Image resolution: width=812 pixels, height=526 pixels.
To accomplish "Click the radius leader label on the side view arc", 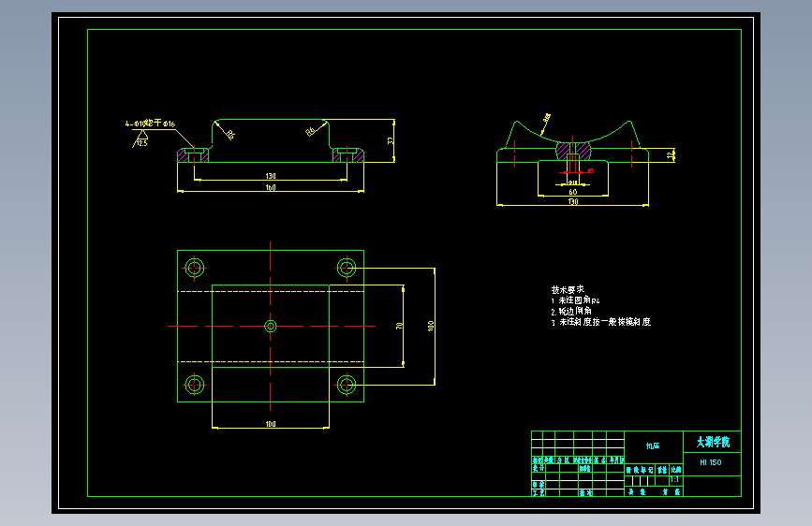I will [546, 119].
